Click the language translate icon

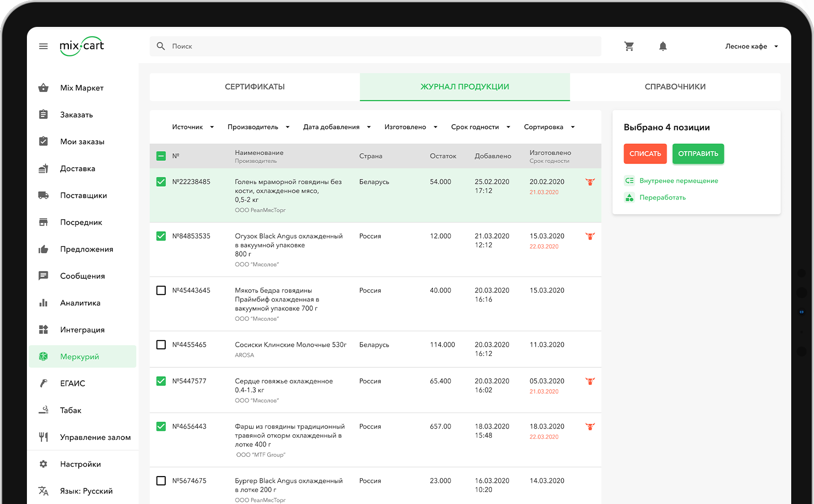(43, 491)
